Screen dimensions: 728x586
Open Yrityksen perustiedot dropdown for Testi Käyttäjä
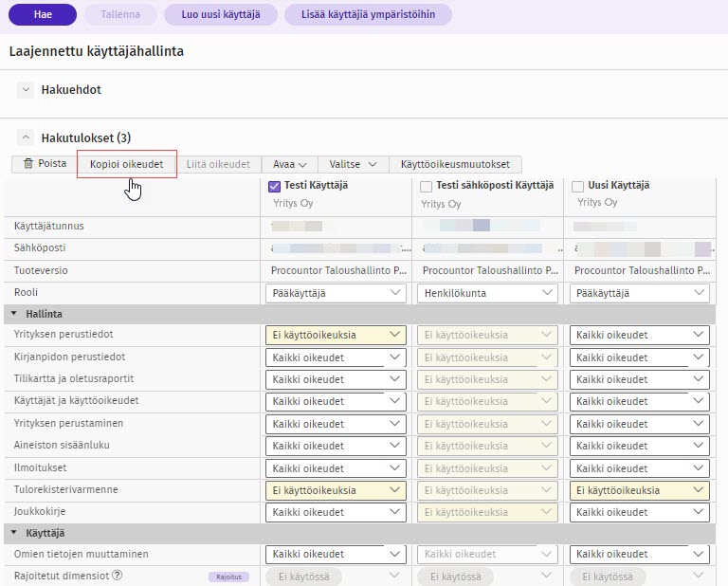pyautogui.click(x=336, y=336)
